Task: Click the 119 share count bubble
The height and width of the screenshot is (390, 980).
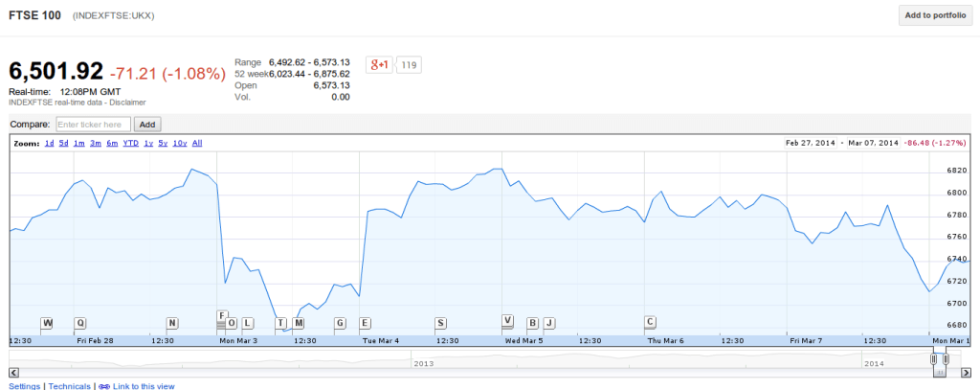Action: 410,64
